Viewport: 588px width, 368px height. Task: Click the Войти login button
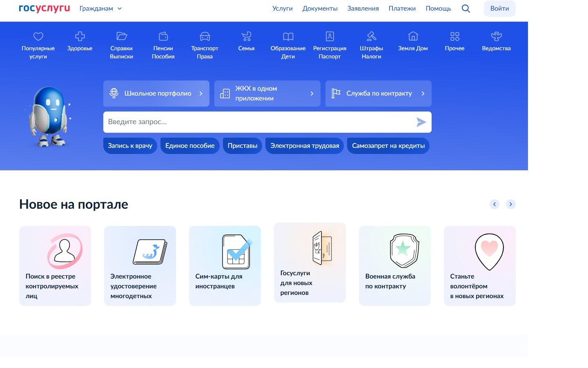(x=500, y=9)
